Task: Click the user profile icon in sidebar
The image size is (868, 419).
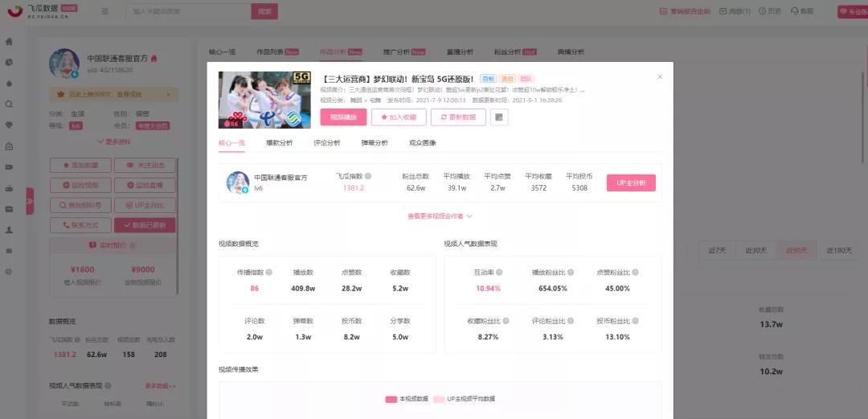Action: click(x=9, y=230)
